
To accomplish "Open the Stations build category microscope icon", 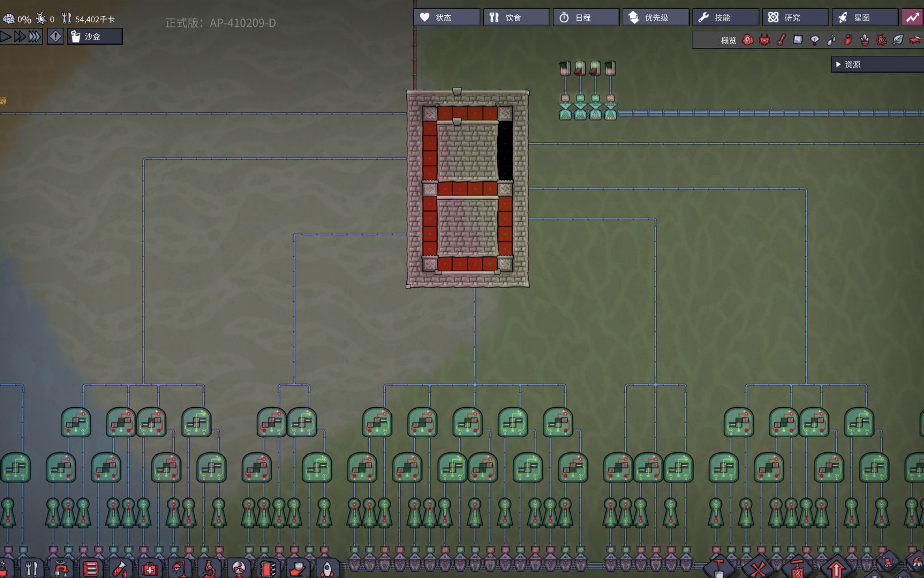I will coord(209,569).
